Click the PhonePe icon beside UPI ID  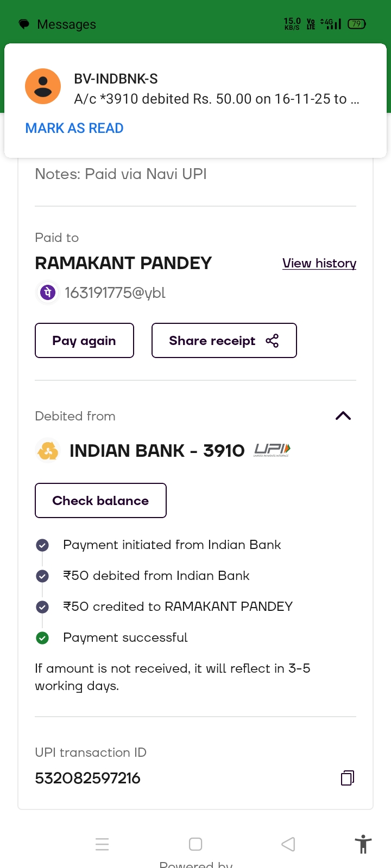coord(48,293)
